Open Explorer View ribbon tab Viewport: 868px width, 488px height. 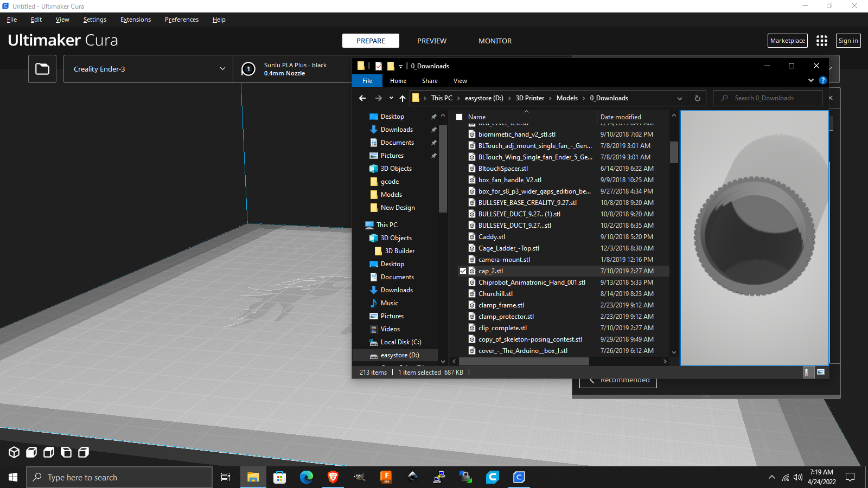[x=460, y=81]
